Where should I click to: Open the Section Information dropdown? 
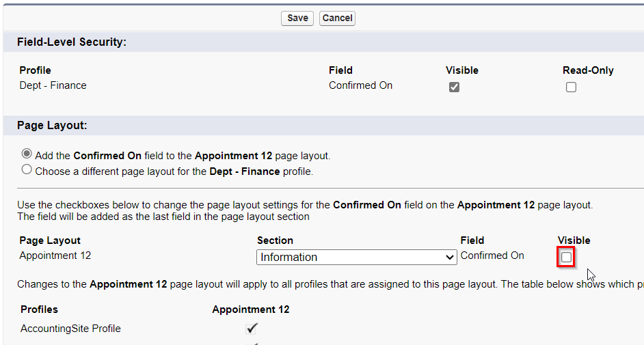coord(356,257)
